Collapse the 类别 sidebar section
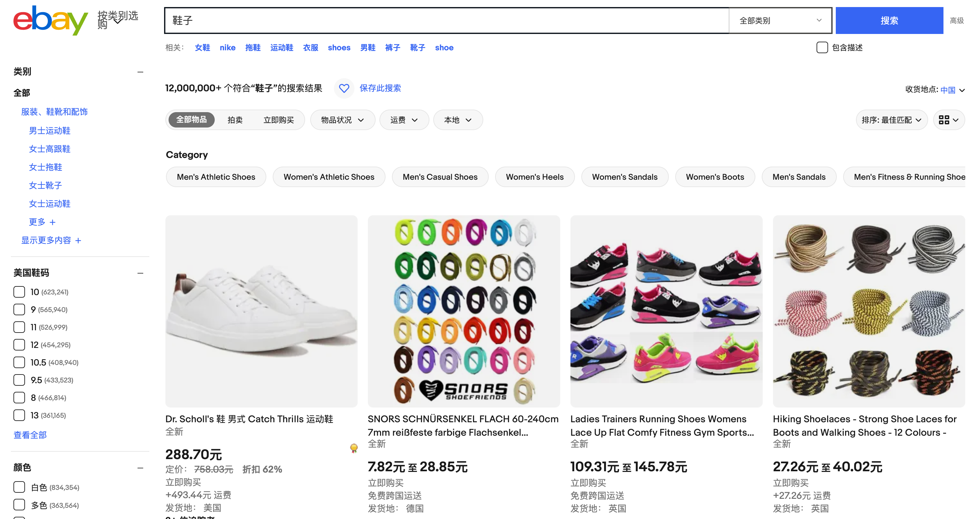The height and width of the screenshot is (519, 980). tap(140, 72)
